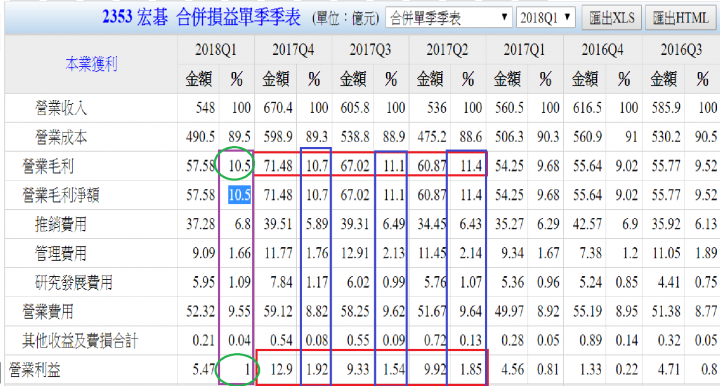Click the 2353 宏碁 合併損益單季季表 title
This screenshot has height=386, width=720.
[202, 17]
